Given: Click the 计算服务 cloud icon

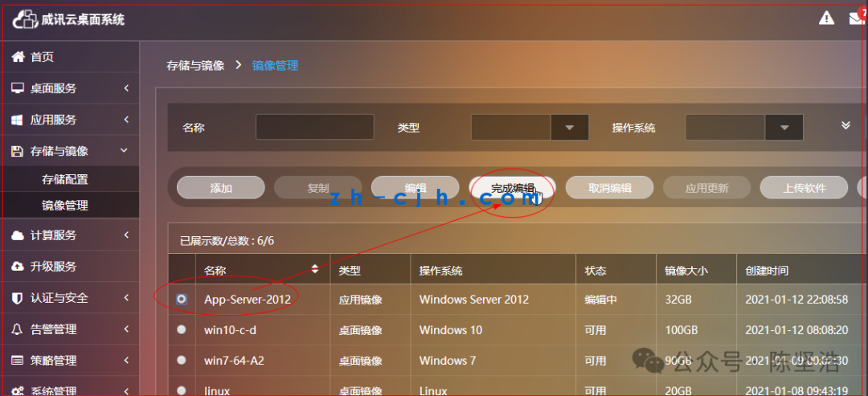Looking at the screenshot, I should tap(18, 235).
